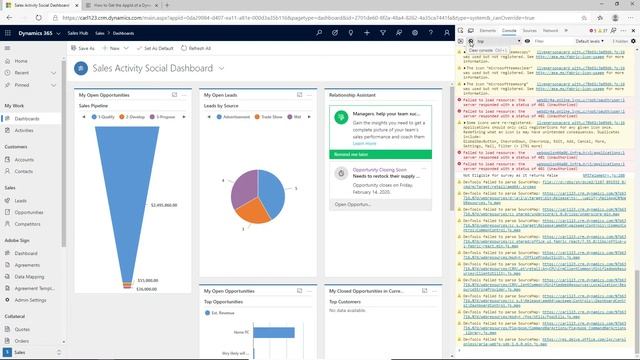Expand My Open Leads chart icon
Image resolution: width=640 pixels, height=360 pixels.
click(x=300, y=95)
